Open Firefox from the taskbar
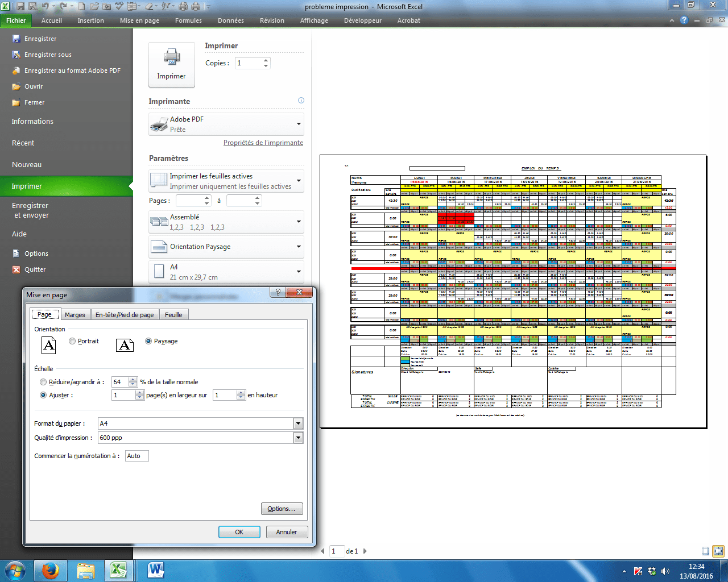The width and height of the screenshot is (728, 582). (x=50, y=571)
